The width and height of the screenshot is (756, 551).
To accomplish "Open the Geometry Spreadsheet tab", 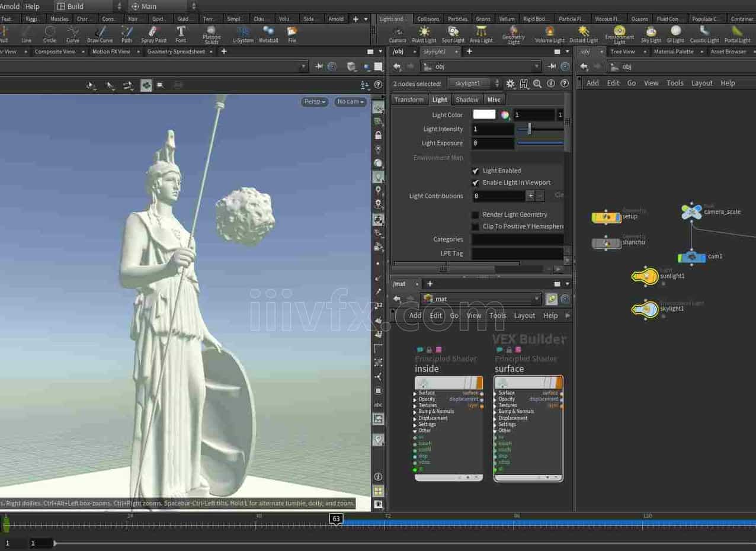I will pyautogui.click(x=176, y=52).
